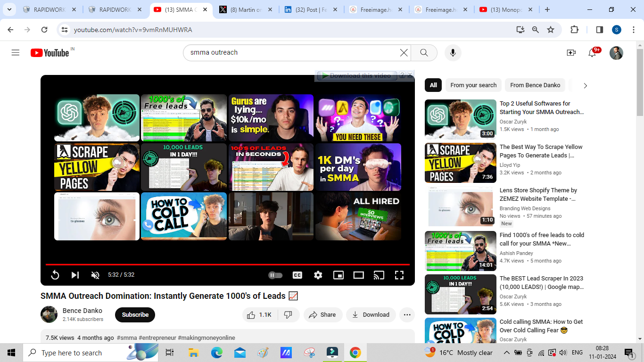Skip to next video

point(75,275)
